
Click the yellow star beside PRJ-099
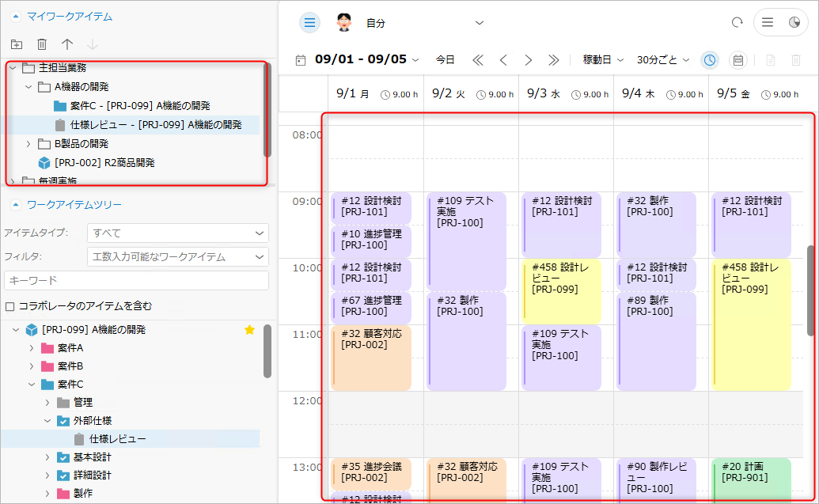point(249,330)
